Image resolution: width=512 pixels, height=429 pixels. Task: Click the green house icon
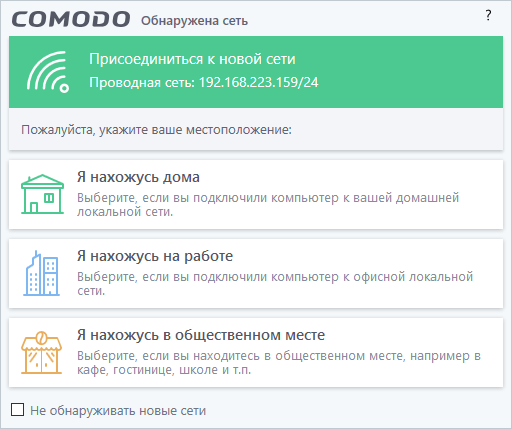[x=42, y=194]
